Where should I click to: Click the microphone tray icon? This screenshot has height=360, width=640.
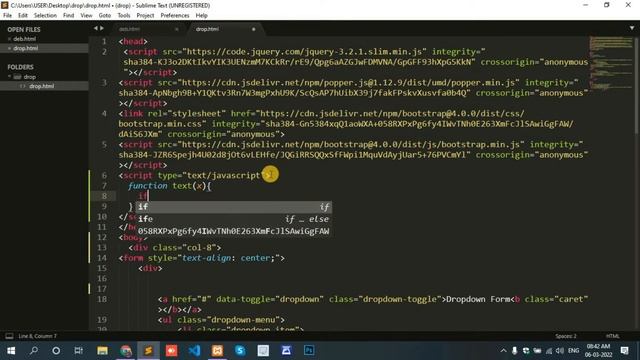coord(514,351)
